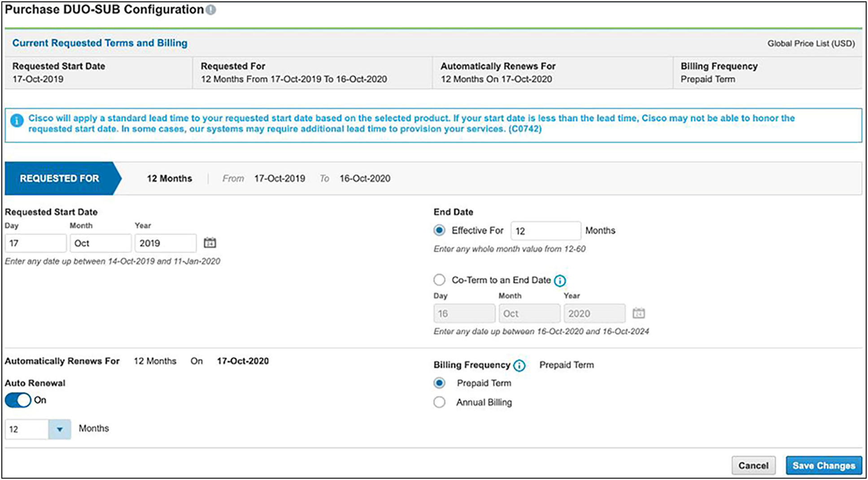Open the Co-Term End Date calendar picker
Screen dimensions: 868x480
click(639, 313)
